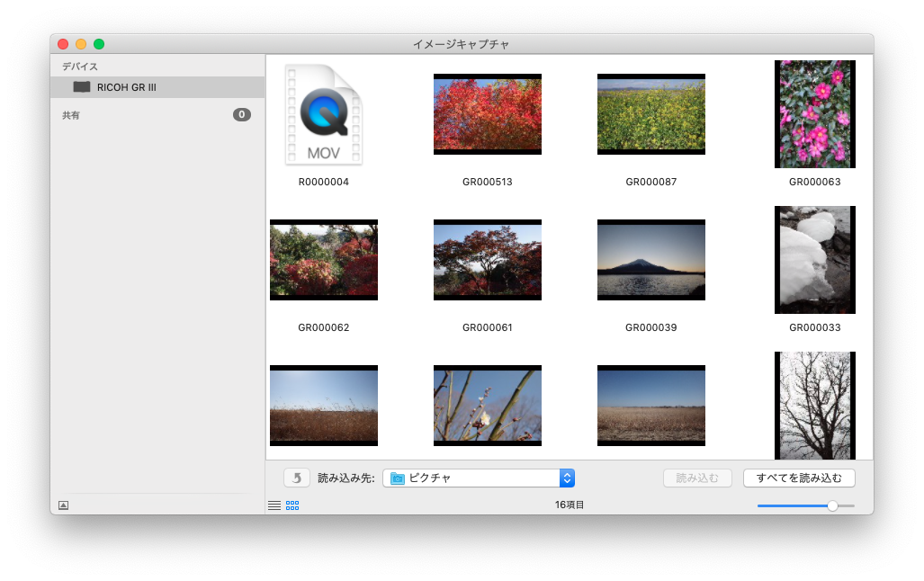Image resolution: width=924 pixels, height=581 pixels.
Task: Click the blue Pictures folder icon
Action: [x=398, y=478]
